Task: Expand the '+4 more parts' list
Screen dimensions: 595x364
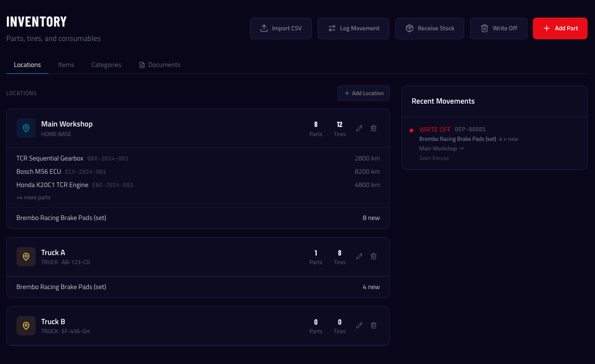Action: [33, 198]
